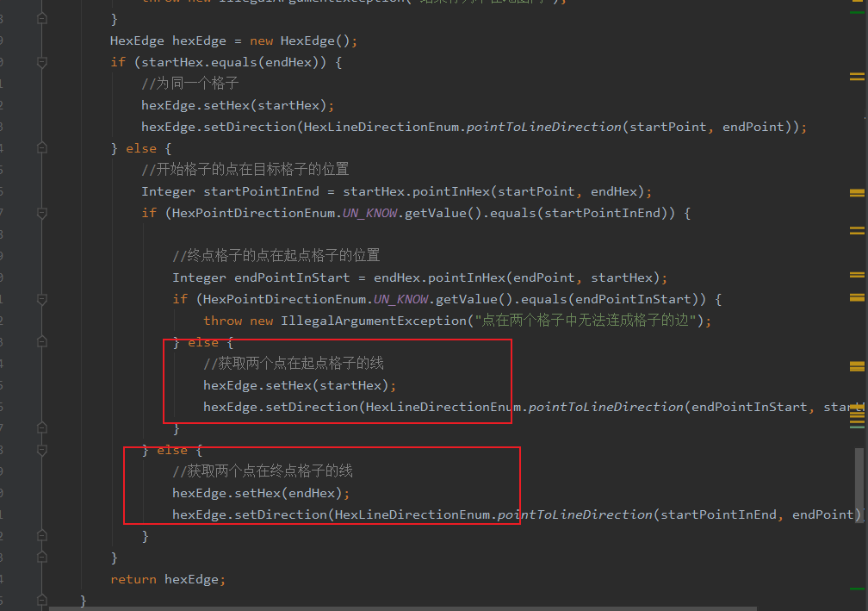
Task: Click warning stripe mark level with '//为同一个格子' line
Action: (x=857, y=77)
